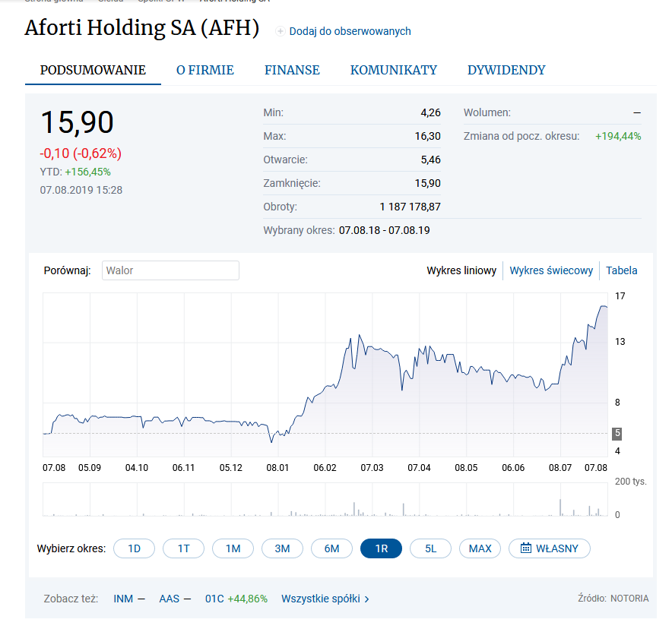Select the 3M period button
Viewport: 672px width, 632px height.
coord(282,548)
